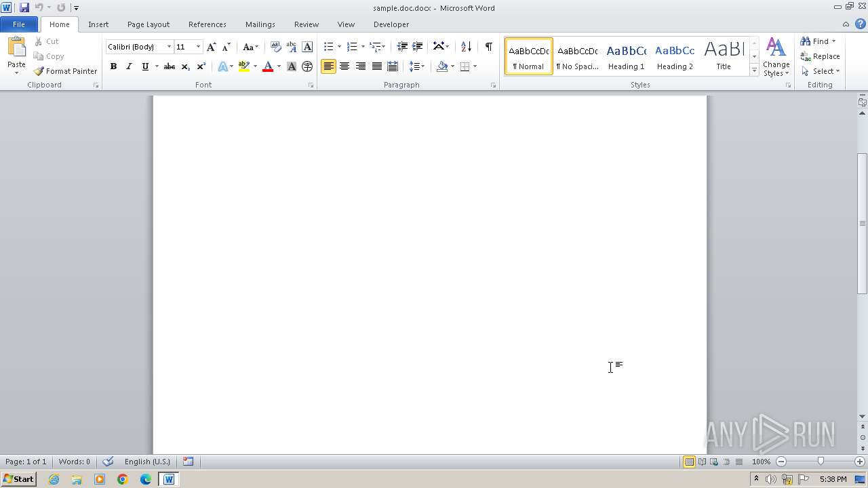Open the Change Case dropdown

251,47
